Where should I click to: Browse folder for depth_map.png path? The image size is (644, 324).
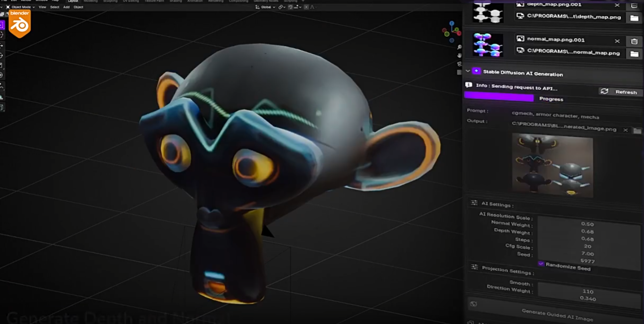pyautogui.click(x=634, y=18)
